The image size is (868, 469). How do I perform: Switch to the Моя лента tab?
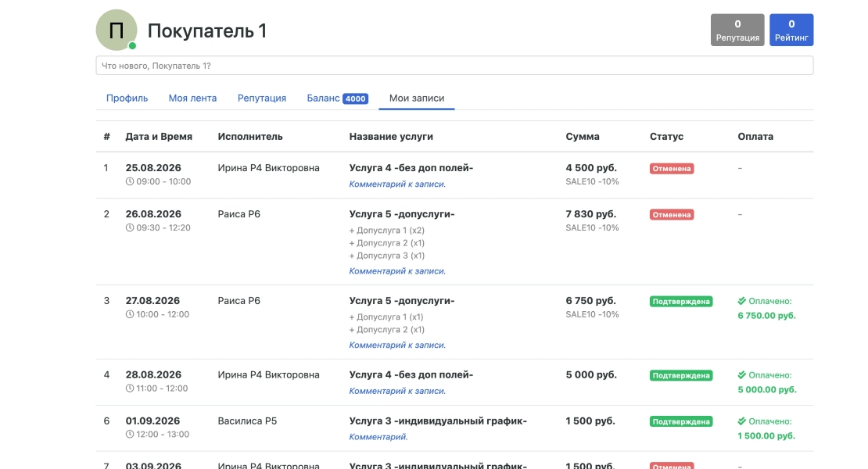(x=192, y=98)
